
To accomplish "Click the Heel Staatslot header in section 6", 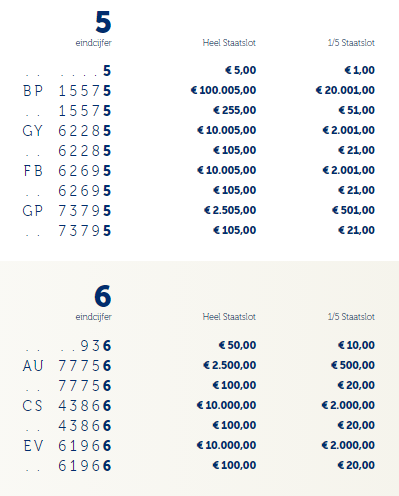I will point(229,317).
